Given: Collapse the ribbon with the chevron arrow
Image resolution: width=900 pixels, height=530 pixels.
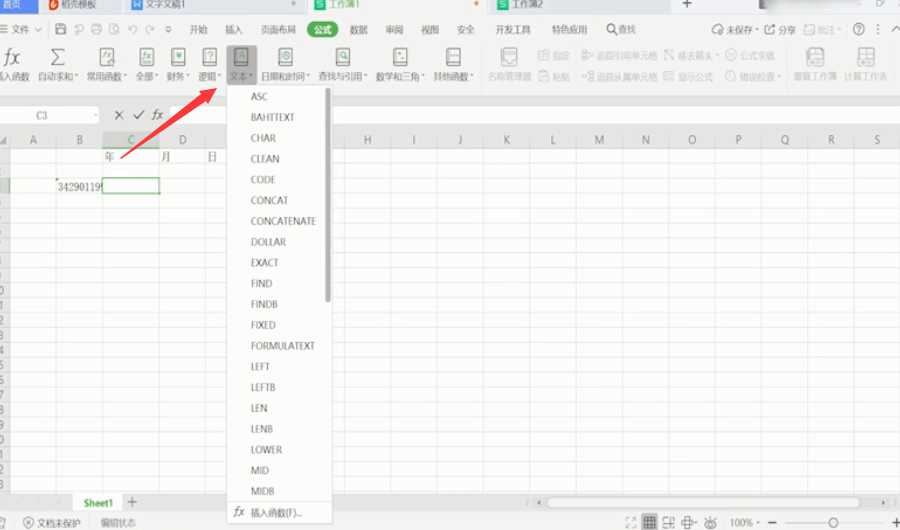Looking at the screenshot, I should (x=895, y=29).
